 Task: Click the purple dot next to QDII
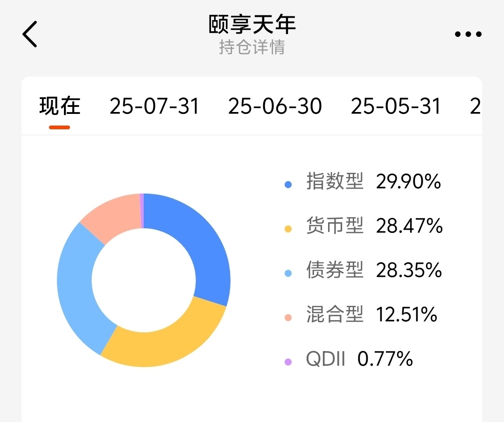point(288,362)
